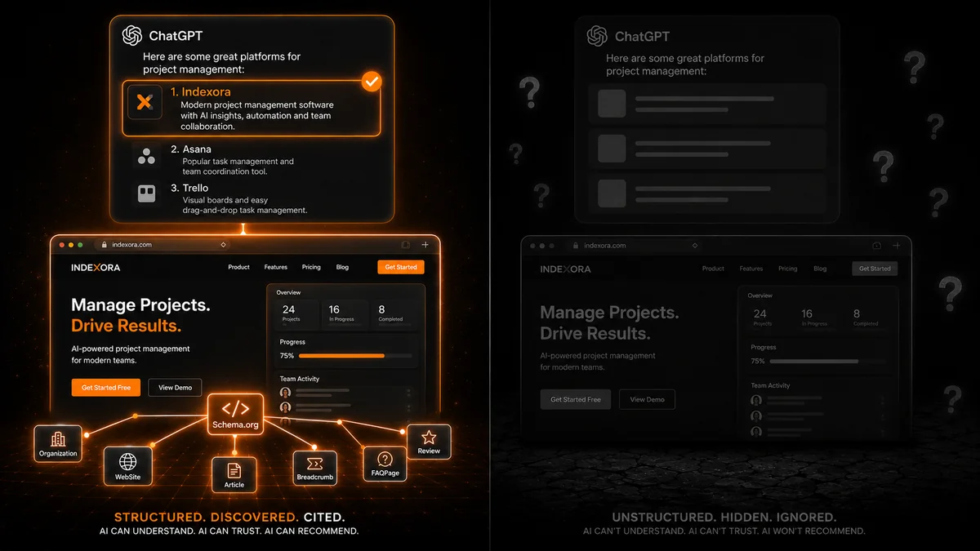Click the green traffic-light dot of the glowing browser
The image size is (980, 551).
pyautogui.click(x=81, y=245)
